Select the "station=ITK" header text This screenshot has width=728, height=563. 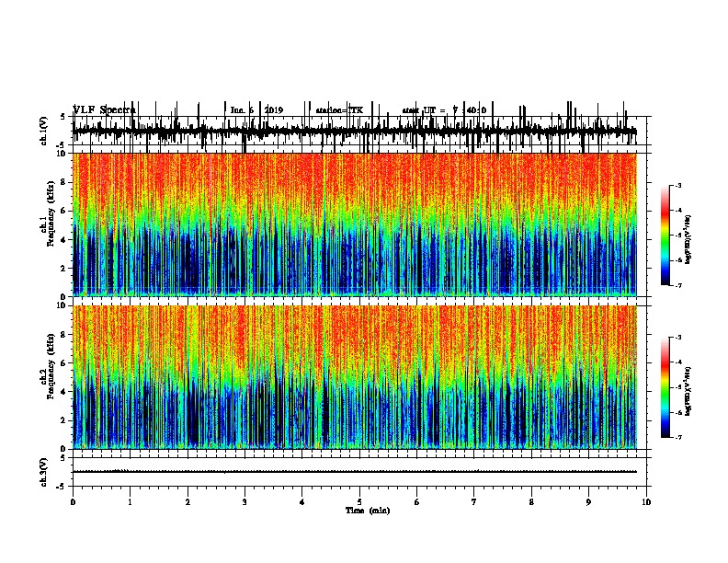[x=339, y=110]
